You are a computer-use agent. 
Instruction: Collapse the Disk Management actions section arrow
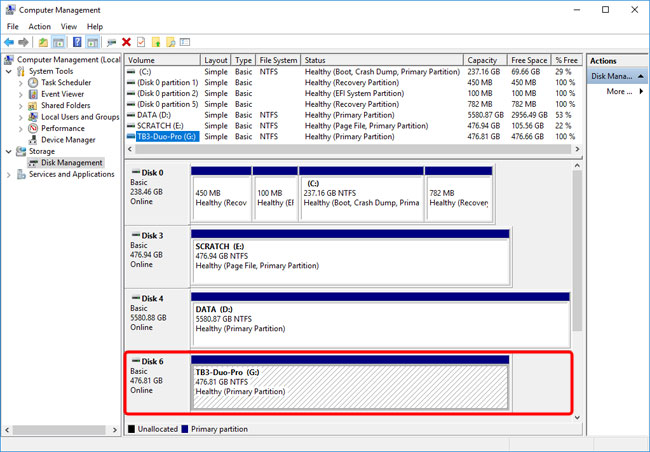[641, 76]
